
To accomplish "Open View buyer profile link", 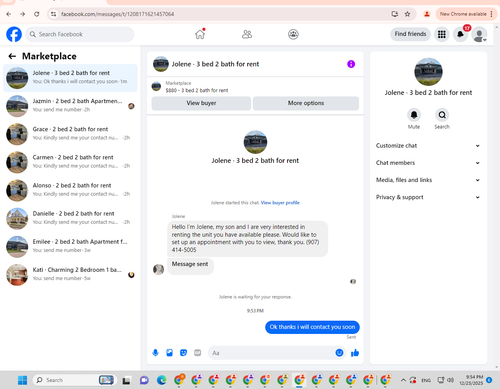I will (280, 203).
